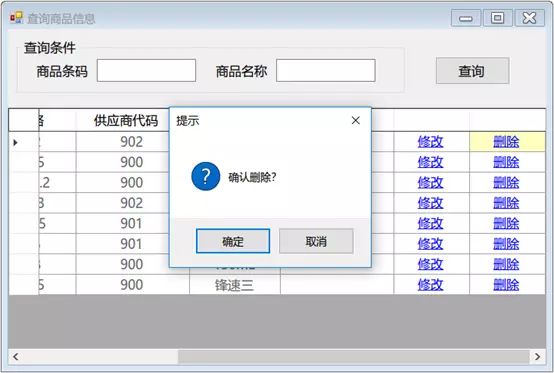Image resolution: width=554 pixels, height=373 pixels.
Task: Click 修改 link in fifth row
Action: point(430,224)
